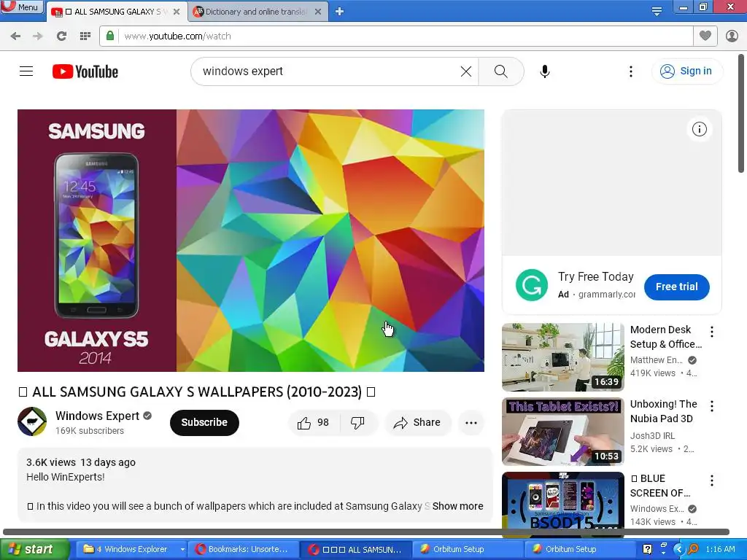The width and height of the screenshot is (747, 560).
Task: Open Unboxing! The Nubia Pad 3D title
Action: (664, 411)
